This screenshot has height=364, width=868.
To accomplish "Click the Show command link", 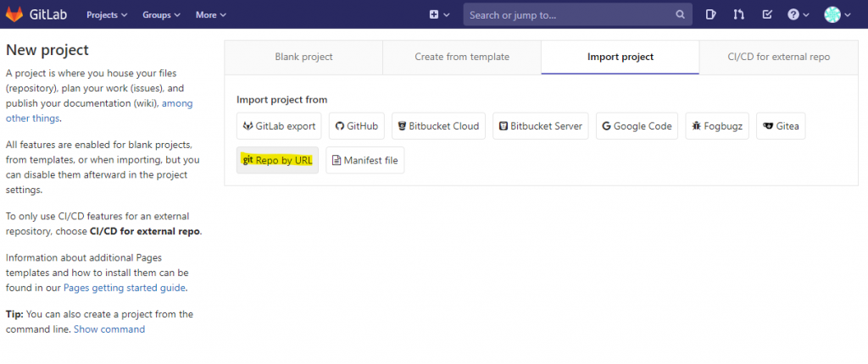I will tap(109, 329).
